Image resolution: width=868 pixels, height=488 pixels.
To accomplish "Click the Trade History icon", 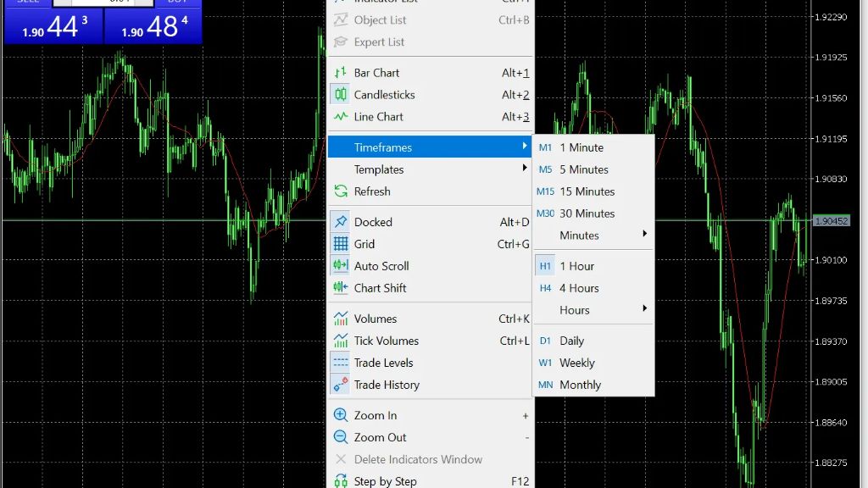I will pyautogui.click(x=341, y=385).
